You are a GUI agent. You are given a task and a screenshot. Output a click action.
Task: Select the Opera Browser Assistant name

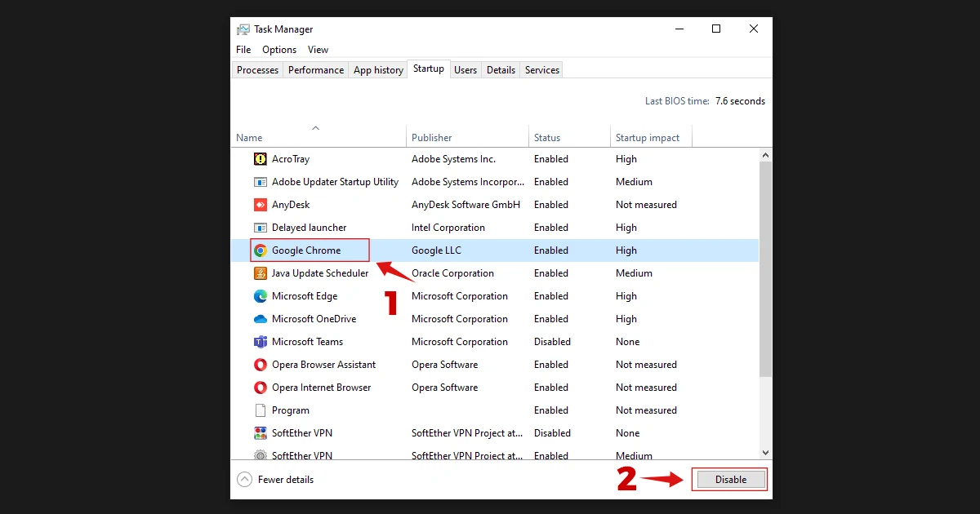point(324,365)
